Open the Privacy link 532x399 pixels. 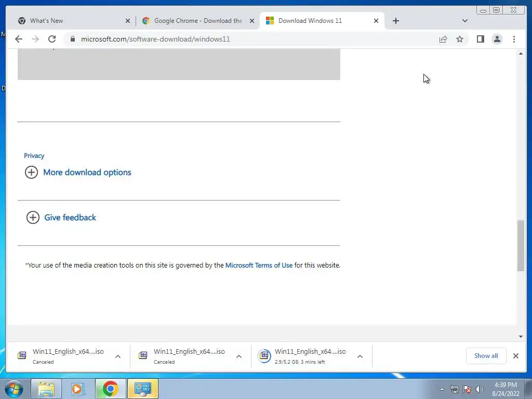point(34,156)
